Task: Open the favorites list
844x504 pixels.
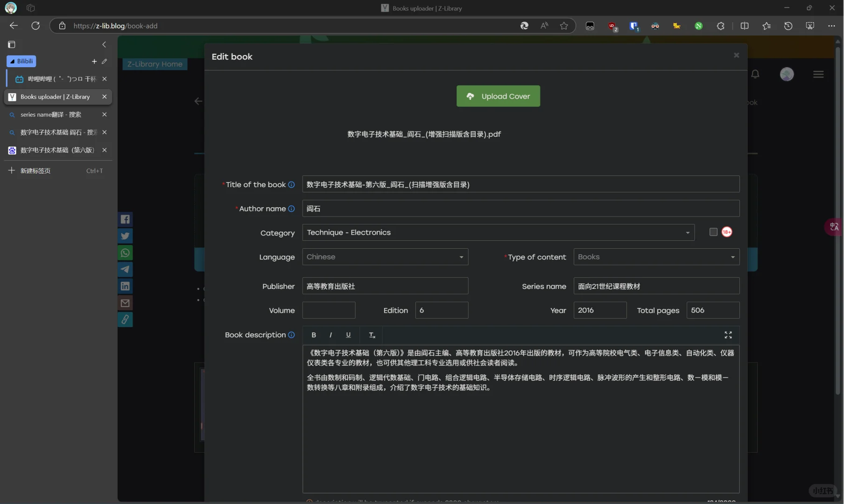Action: 767,26
